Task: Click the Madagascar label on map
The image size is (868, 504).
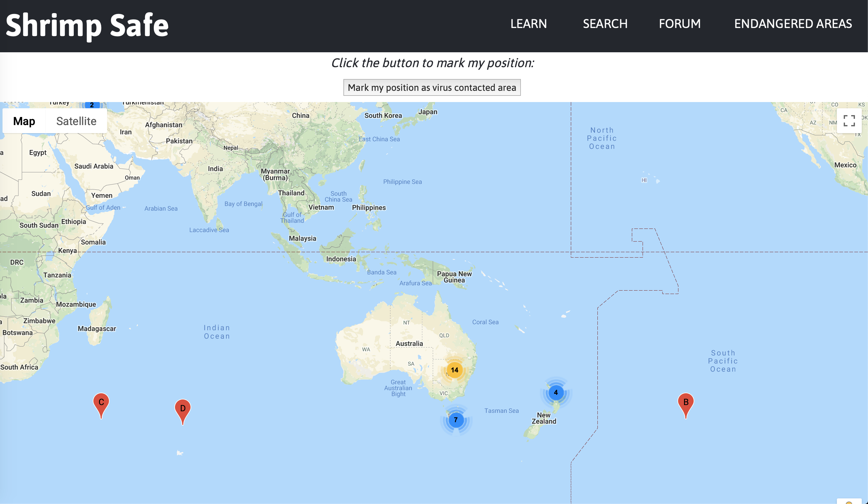Action: [97, 329]
